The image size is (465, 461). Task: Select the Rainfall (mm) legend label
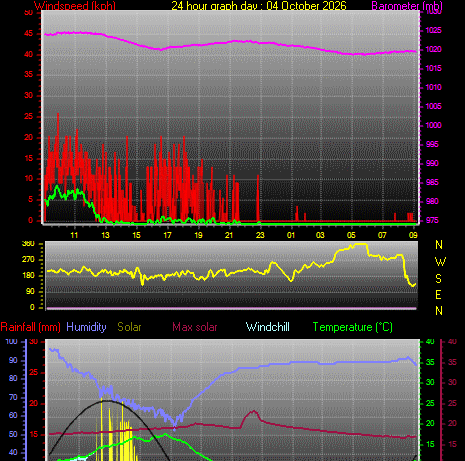(30, 327)
